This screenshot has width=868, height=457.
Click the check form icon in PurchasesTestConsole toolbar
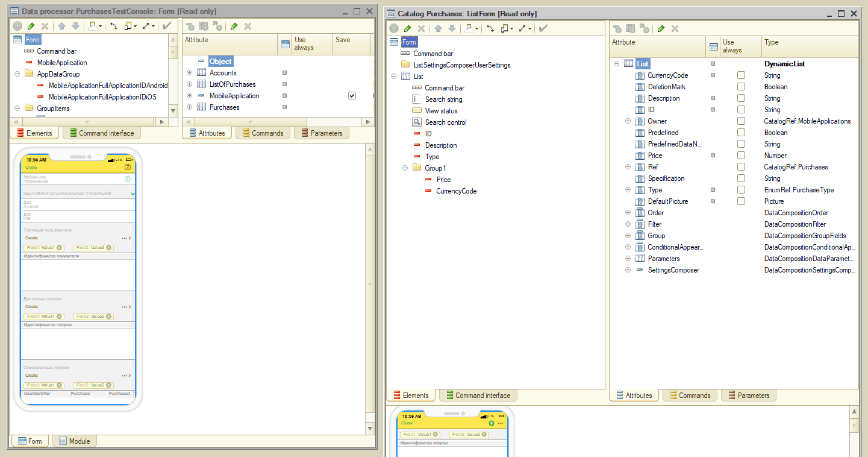click(167, 26)
